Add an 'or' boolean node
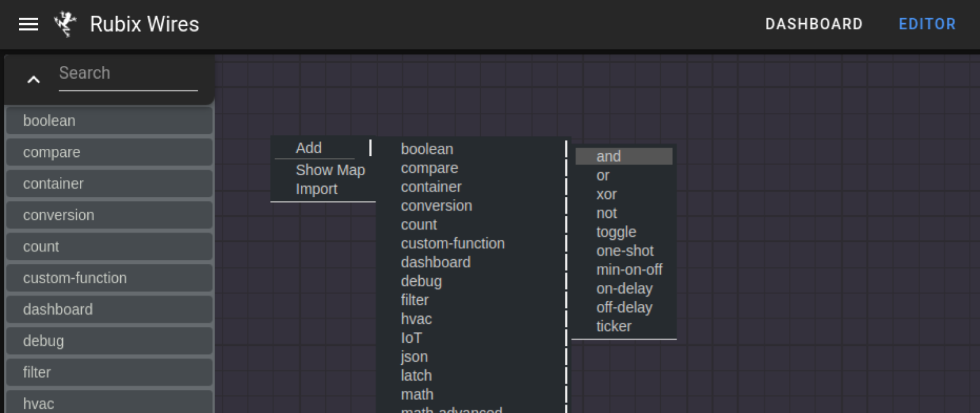 pyautogui.click(x=624, y=176)
